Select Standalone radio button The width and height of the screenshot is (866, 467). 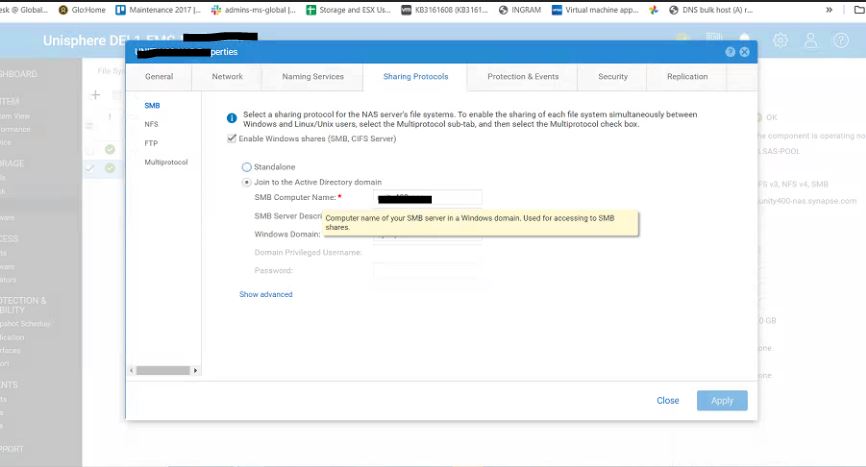tap(247, 167)
